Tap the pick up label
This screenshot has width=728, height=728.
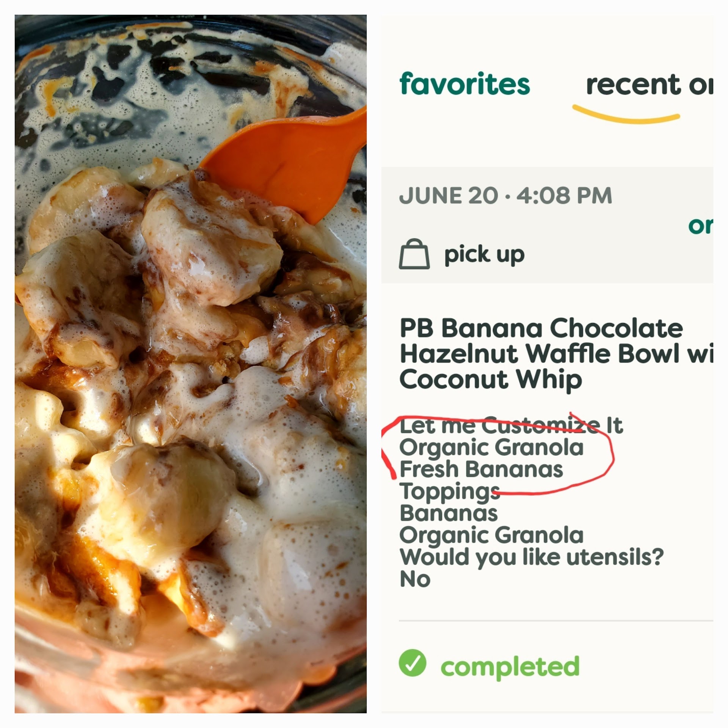coord(484,254)
